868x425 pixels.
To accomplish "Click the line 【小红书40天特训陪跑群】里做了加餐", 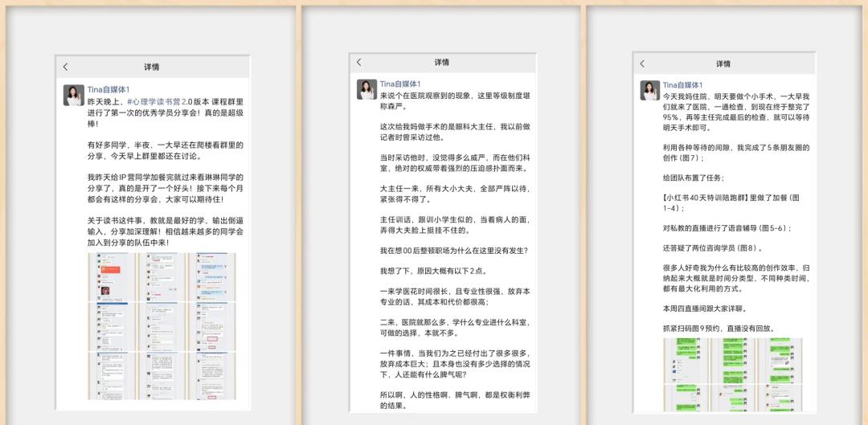I will (x=731, y=203).
